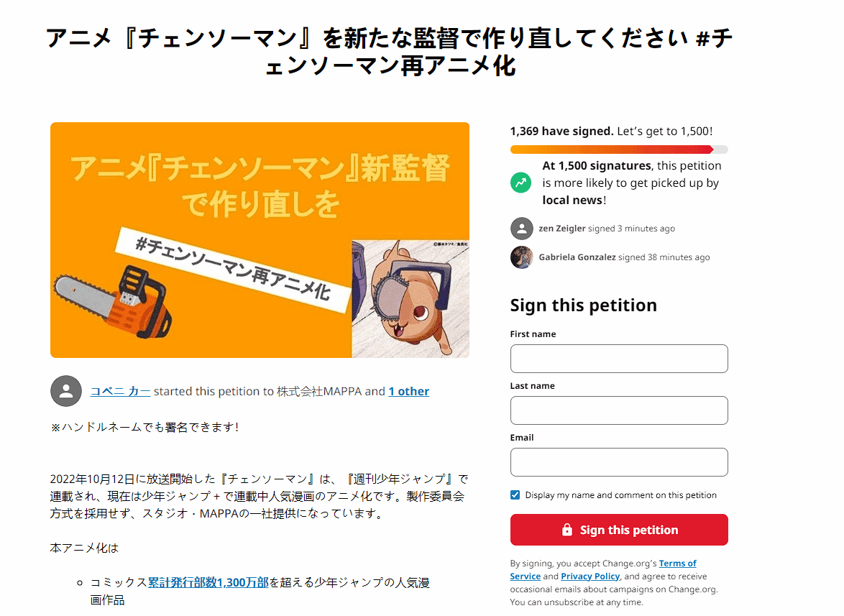Click the Pochita character image
The width and height of the screenshot is (844, 616).
pos(410,298)
